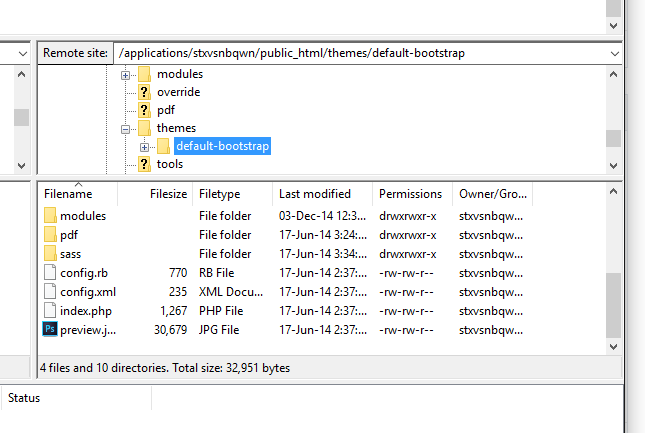Click the sass folder icon in file list
The width and height of the screenshot is (645, 433).
[x=50, y=253]
